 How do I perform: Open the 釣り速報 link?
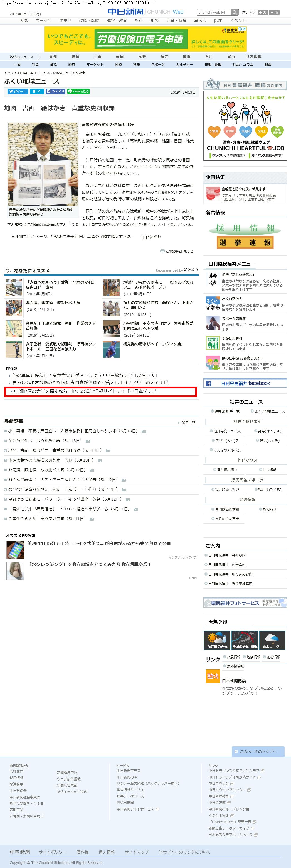[x=270, y=469]
